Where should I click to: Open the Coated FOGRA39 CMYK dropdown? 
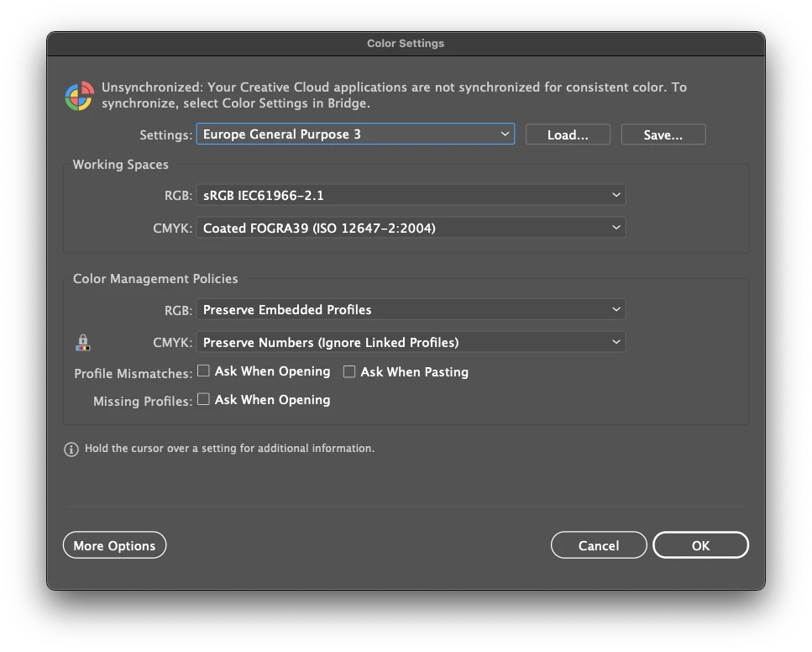[411, 228]
